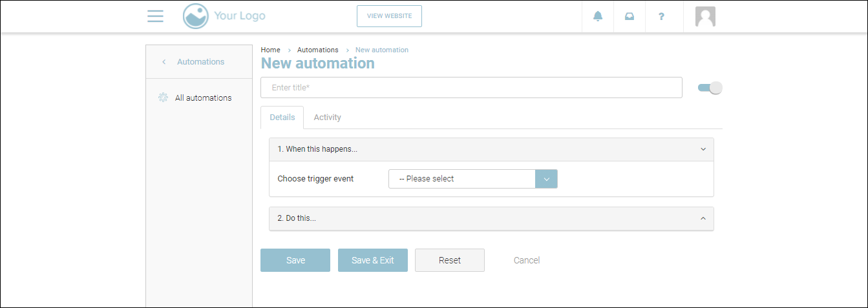Focus the Enter title input field
The width and height of the screenshot is (868, 308).
coord(471,88)
